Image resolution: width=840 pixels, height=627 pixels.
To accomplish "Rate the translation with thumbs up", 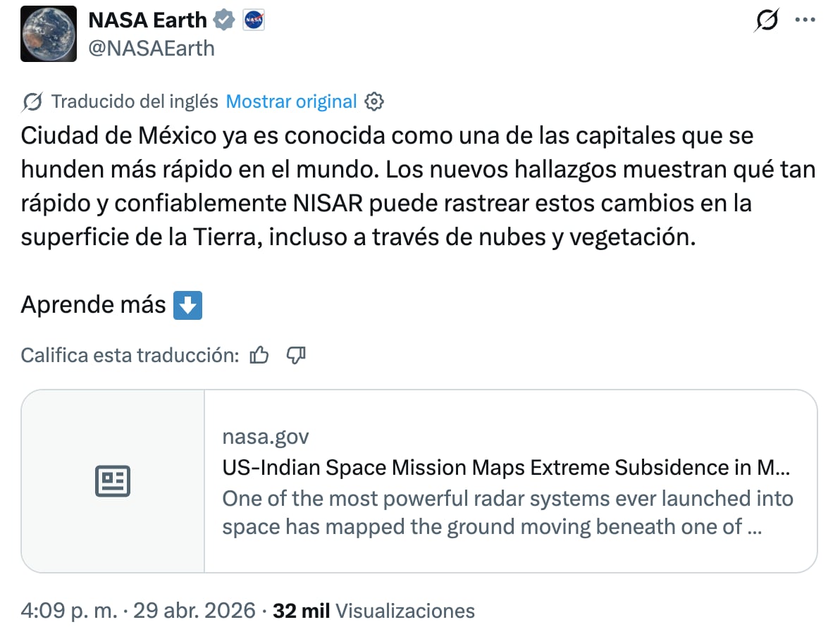I will pyautogui.click(x=259, y=355).
